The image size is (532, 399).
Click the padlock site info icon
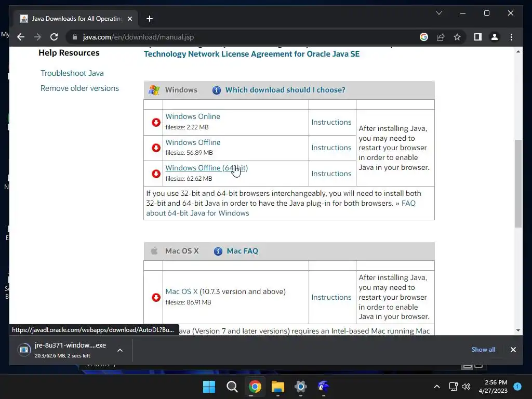tap(75, 37)
